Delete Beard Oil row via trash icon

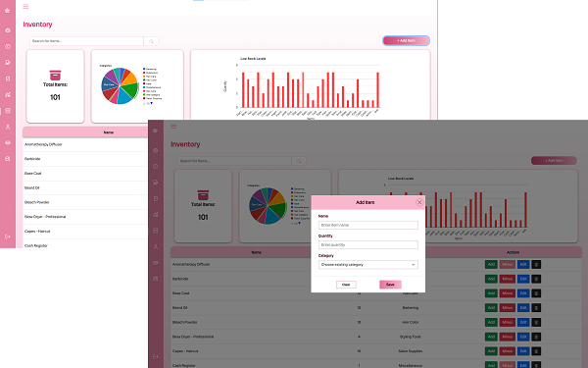(536, 308)
